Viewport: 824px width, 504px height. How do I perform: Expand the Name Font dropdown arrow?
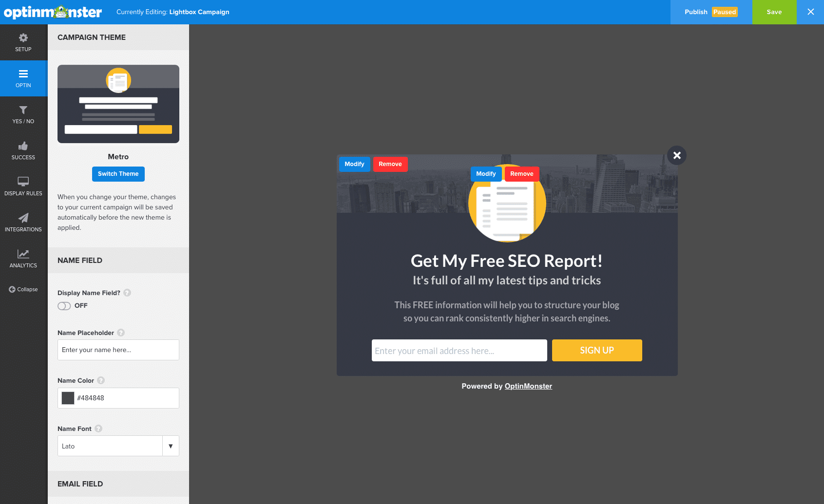point(171,446)
